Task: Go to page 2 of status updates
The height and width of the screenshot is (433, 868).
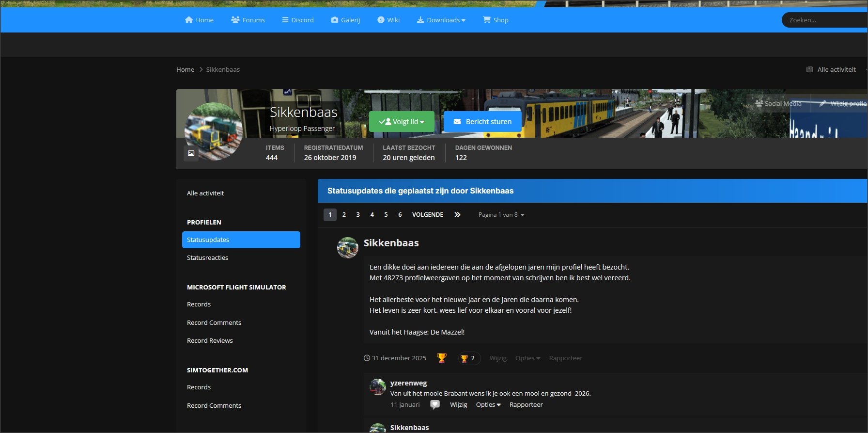Action: [344, 214]
